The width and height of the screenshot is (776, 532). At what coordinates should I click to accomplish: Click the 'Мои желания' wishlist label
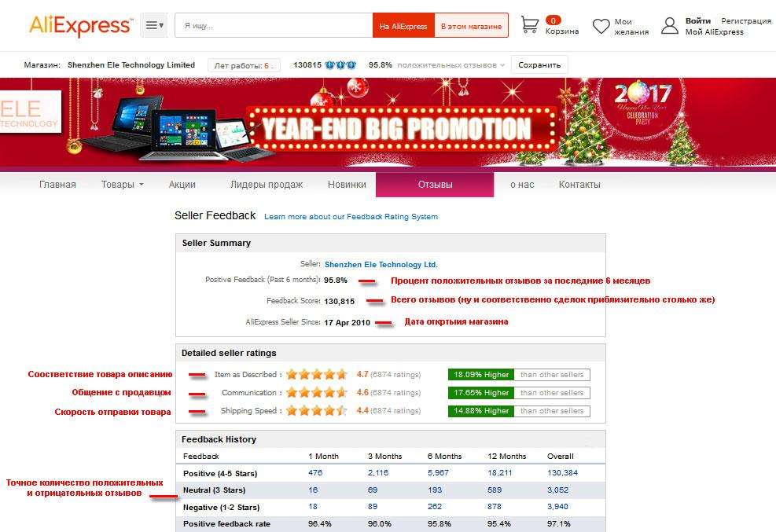tap(631, 27)
